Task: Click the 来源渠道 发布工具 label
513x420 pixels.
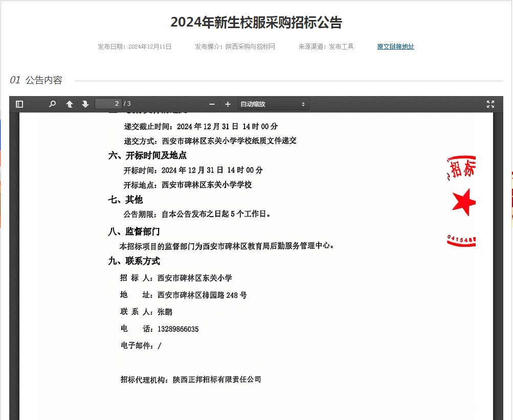Action: 326,46
